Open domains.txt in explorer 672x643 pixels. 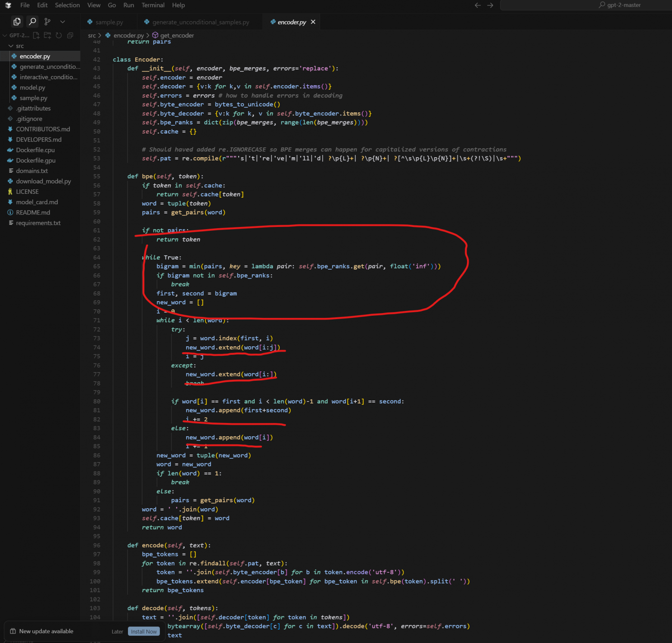[x=40, y=171]
